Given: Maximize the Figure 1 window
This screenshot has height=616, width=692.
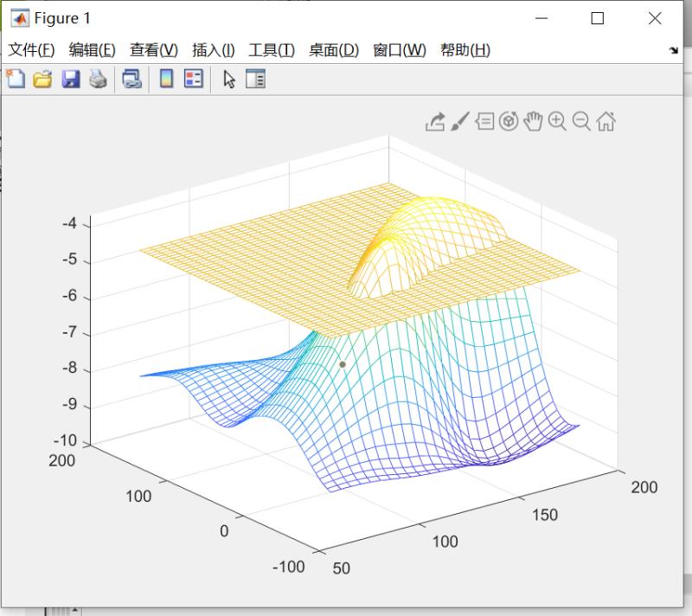Looking at the screenshot, I should tap(598, 18).
